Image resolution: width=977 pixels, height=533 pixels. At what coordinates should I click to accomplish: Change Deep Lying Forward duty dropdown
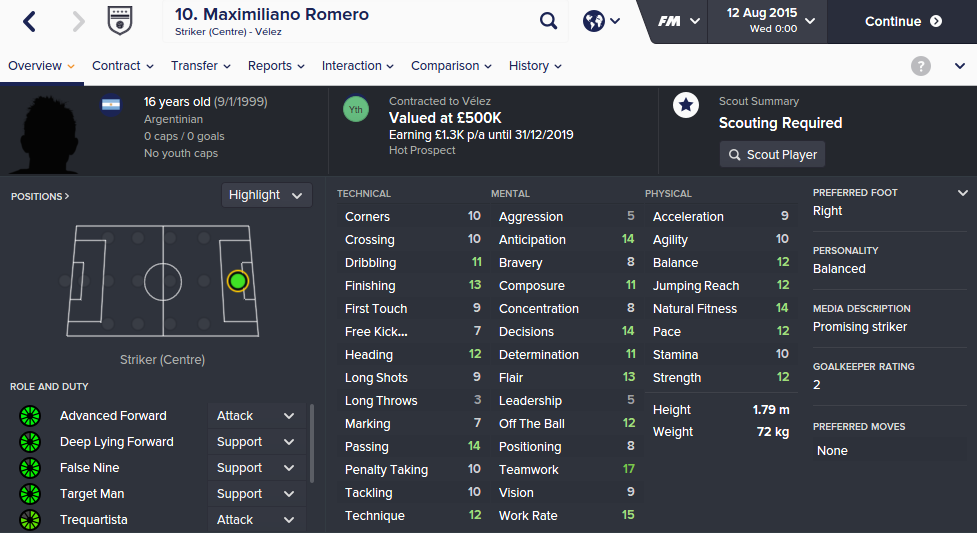coord(255,442)
